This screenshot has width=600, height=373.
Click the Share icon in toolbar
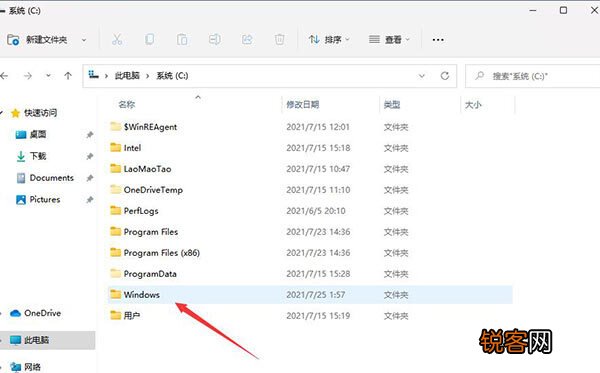247,39
